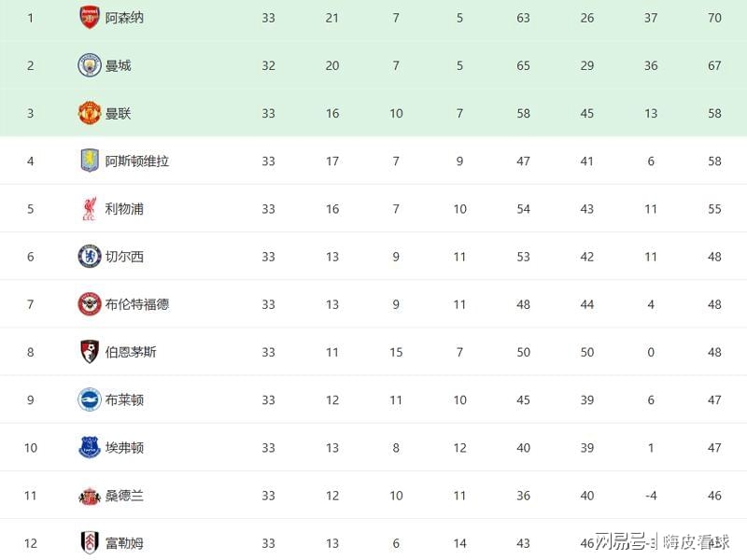
Task: Click the Bournemouth crest icon
Action: [x=89, y=352]
